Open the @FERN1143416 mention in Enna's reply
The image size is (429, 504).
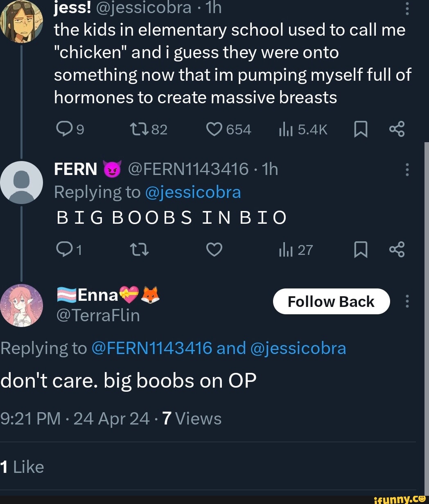(x=152, y=348)
